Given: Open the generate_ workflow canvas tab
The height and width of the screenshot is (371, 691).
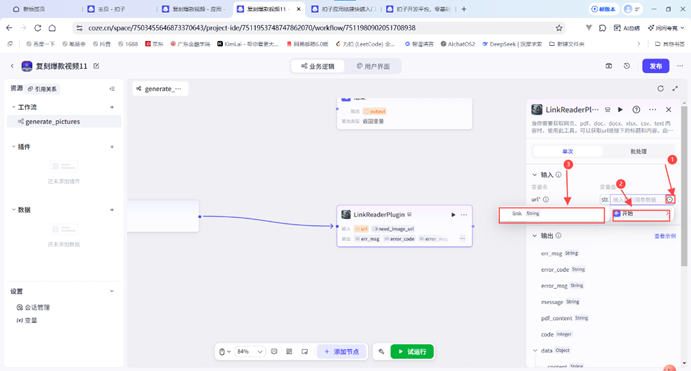Looking at the screenshot, I should tap(160, 89).
